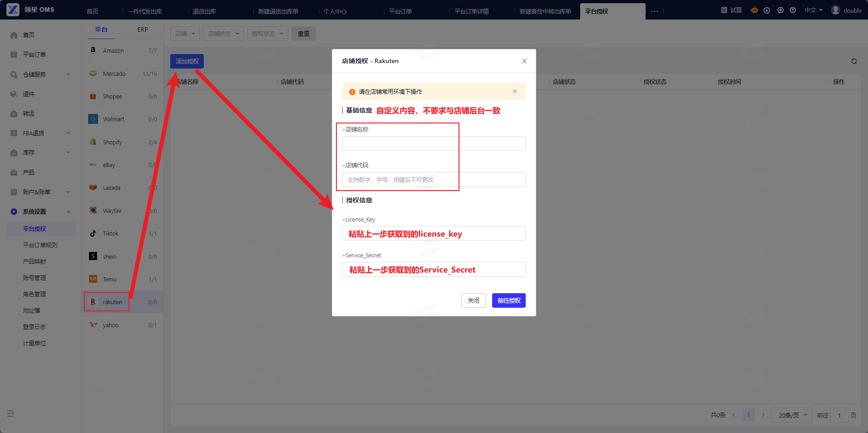Image resolution: width=868 pixels, height=433 pixels.
Task: Click the 领星 OMS logo icon
Action: (13, 10)
